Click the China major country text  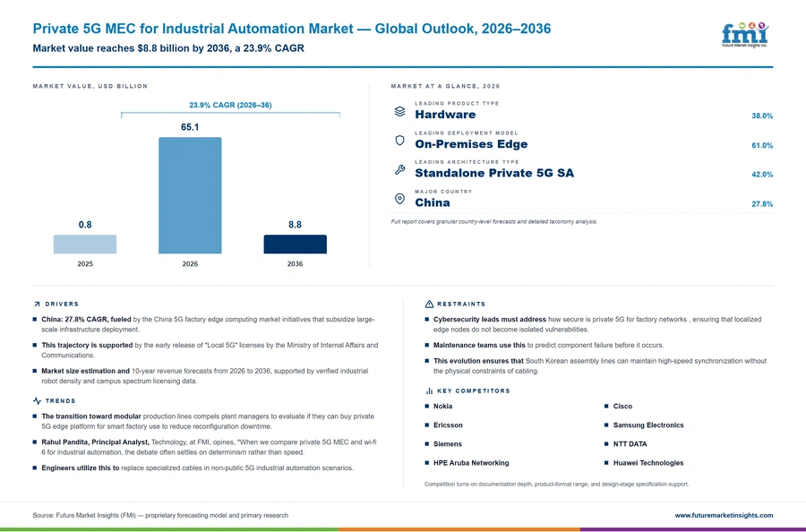click(x=433, y=202)
